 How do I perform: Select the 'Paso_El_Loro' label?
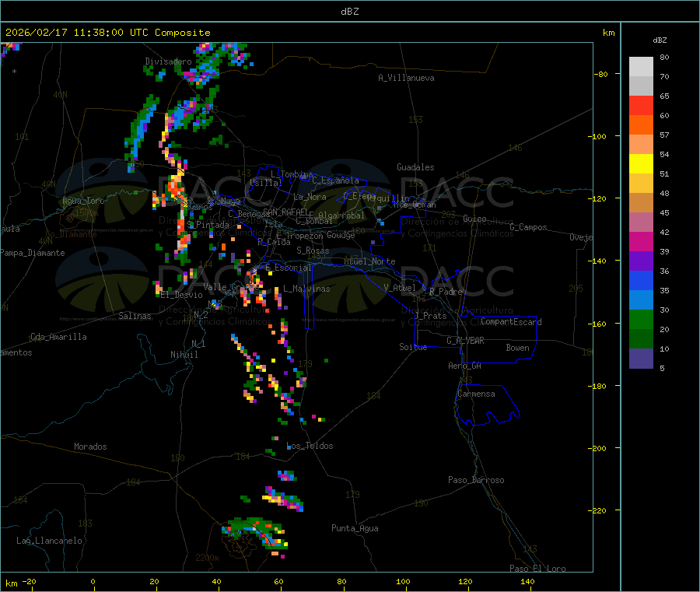[537, 569]
